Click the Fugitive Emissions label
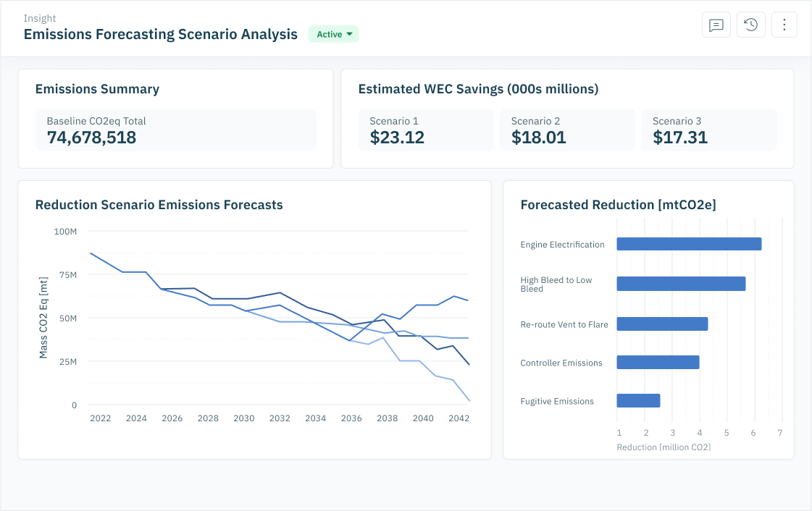Image resolution: width=812 pixels, height=511 pixels. click(557, 402)
